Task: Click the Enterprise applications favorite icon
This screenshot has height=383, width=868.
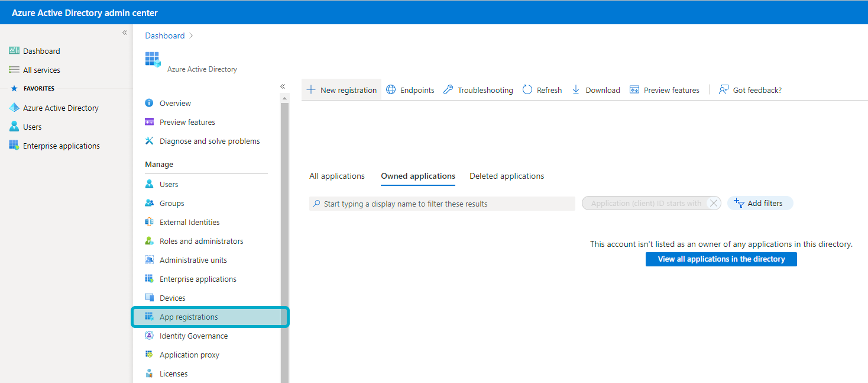Action: pyautogui.click(x=14, y=146)
